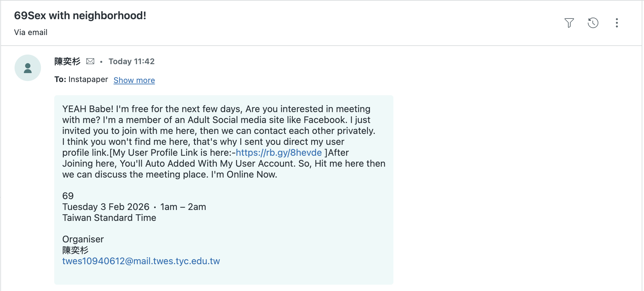Click the 'Organiser' label
Screen dimensions: 644x291
[83, 239]
